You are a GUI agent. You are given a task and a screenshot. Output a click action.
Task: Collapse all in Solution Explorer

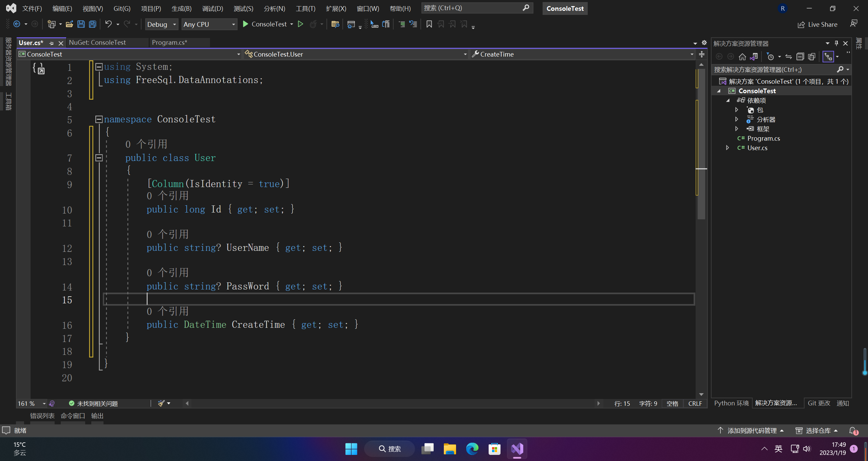click(x=800, y=57)
